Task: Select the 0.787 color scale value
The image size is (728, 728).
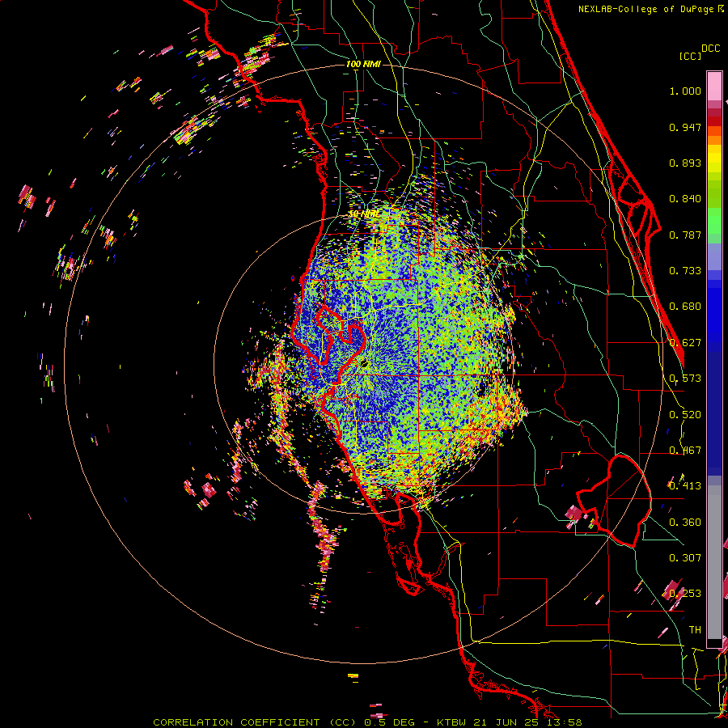Action: pyautogui.click(x=685, y=235)
